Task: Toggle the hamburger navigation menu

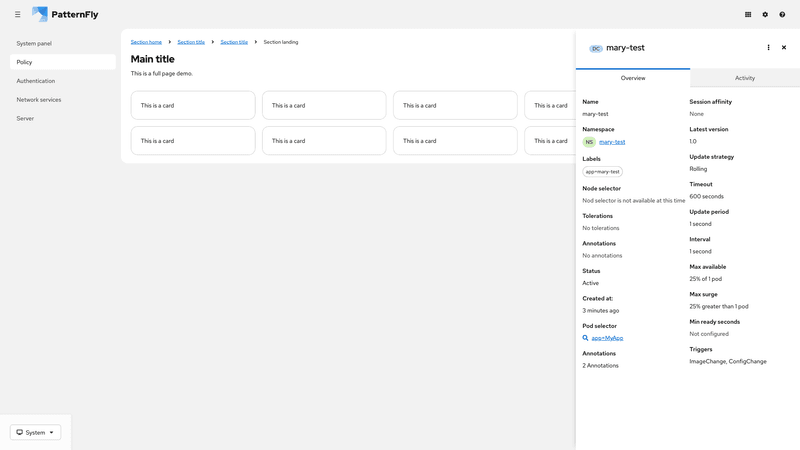Action: (x=17, y=14)
